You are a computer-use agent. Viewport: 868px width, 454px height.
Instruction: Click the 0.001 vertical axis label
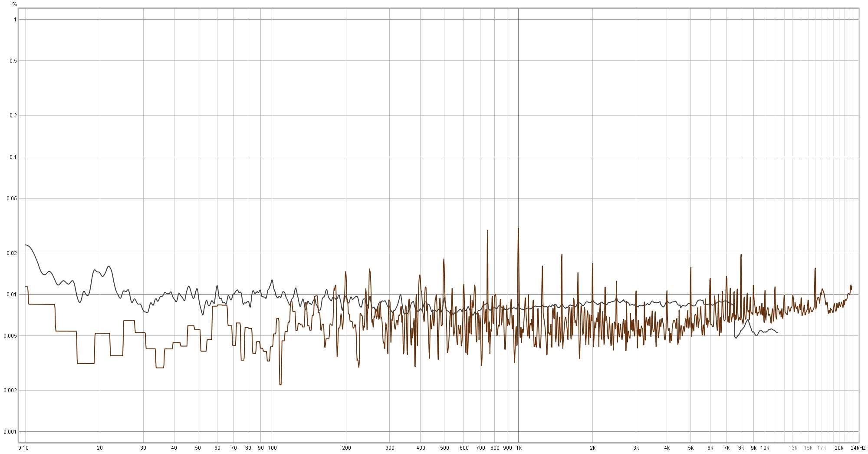click(11, 432)
